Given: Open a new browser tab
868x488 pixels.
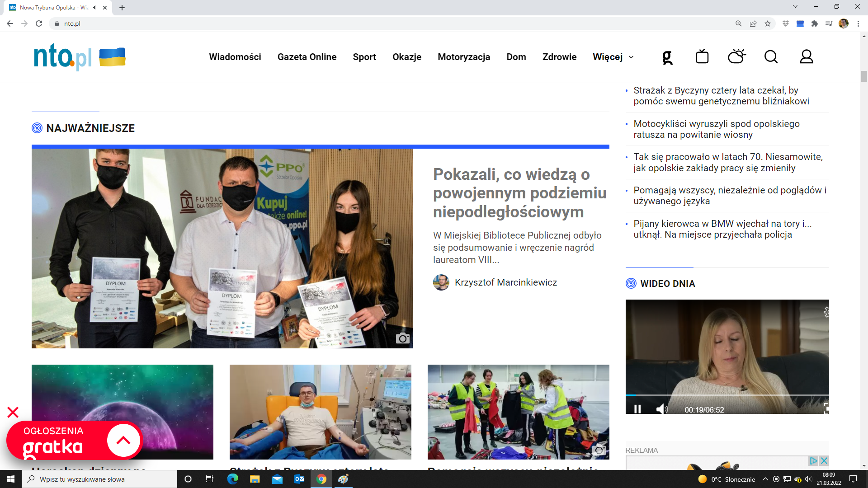Looking at the screenshot, I should [x=122, y=8].
